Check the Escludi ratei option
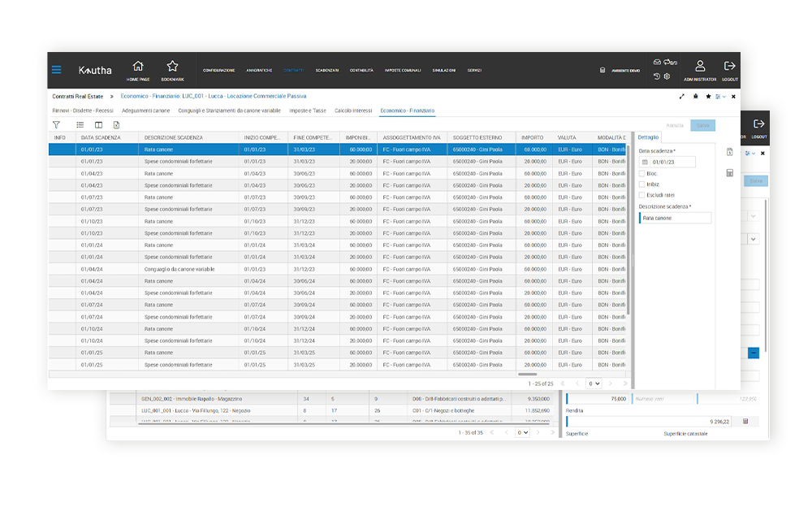 pyautogui.click(x=642, y=195)
